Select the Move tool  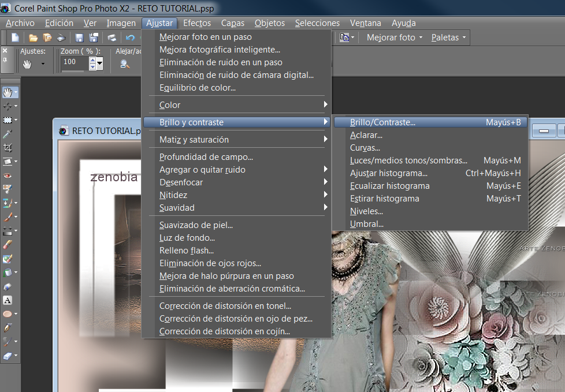pos(7,106)
